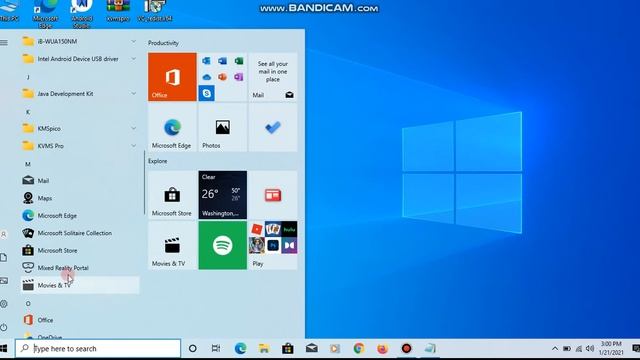
Task: Open the Microsoft Store tile
Action: [172, 195]
